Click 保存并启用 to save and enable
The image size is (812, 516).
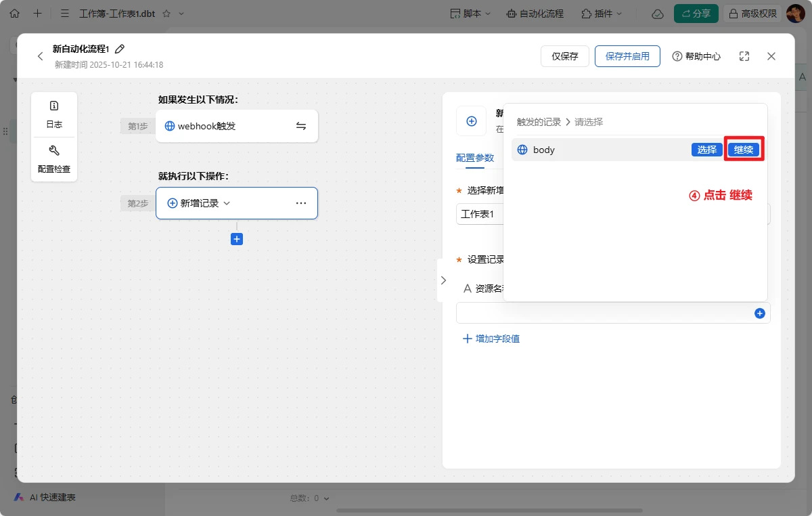point(627,56)
